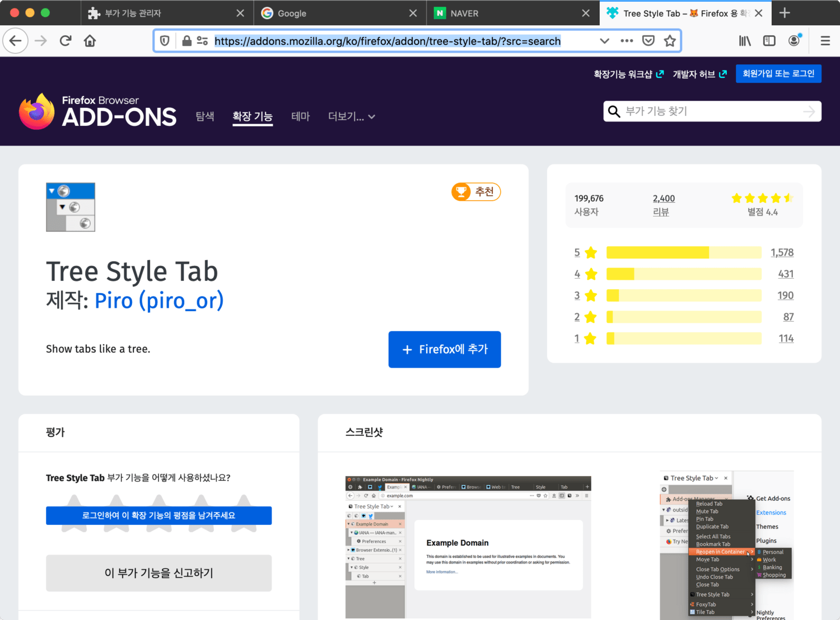Click the 3-star rating progress bar
Image resolution: width=840 pixels, height=620 pixels.
coord(684,295)
